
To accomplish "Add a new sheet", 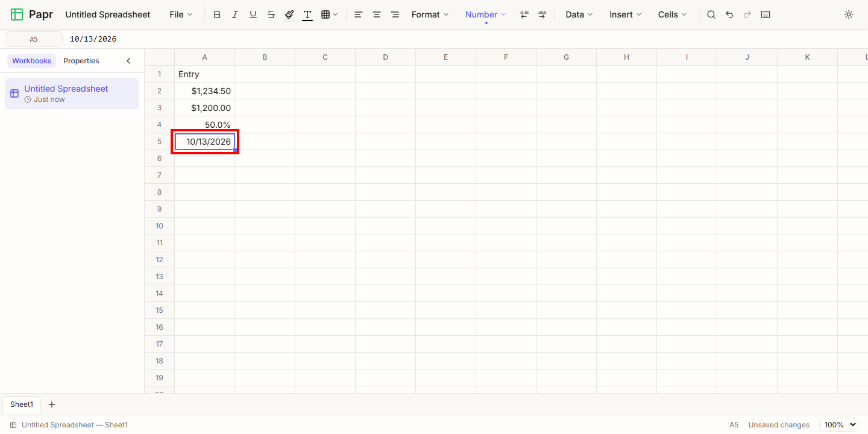I will point(52,404).
